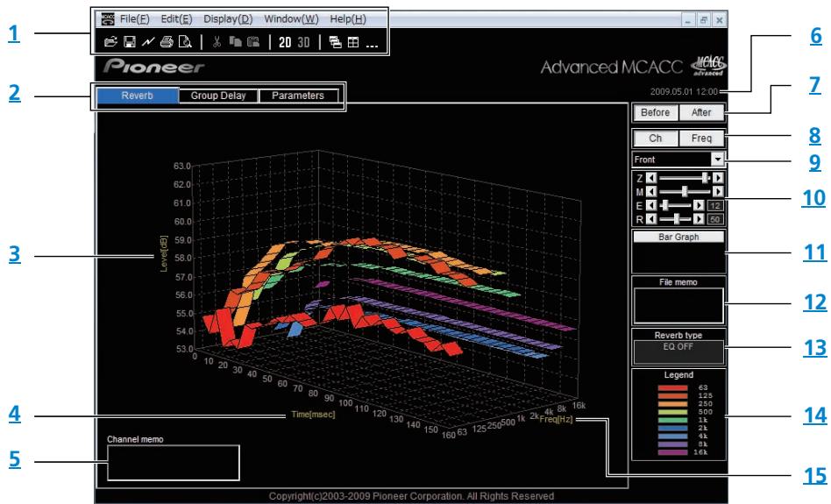Switch the graph to 2D view

285,42
